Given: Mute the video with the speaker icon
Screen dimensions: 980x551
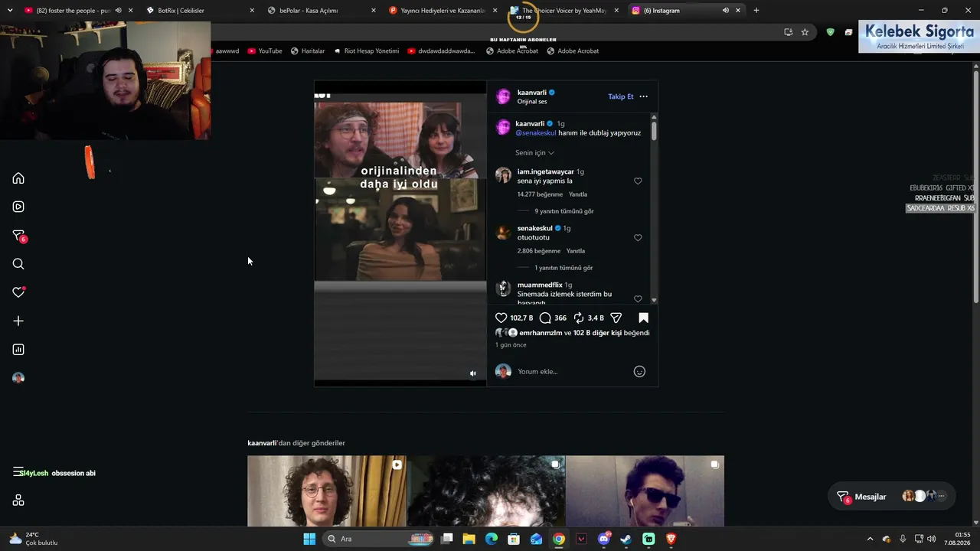Looking at the screenshot, I should tap(472, 373).
